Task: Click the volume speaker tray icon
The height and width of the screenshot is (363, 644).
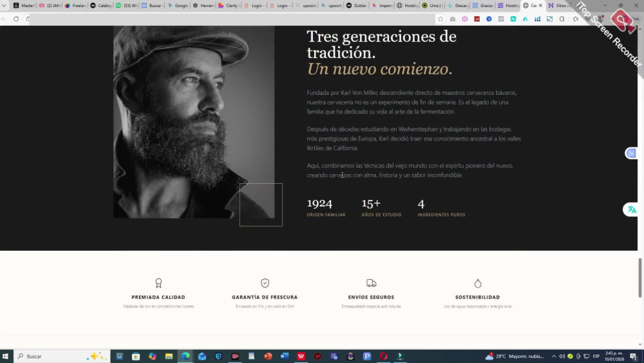Action: pyautogui.click(x=562, y=356)
